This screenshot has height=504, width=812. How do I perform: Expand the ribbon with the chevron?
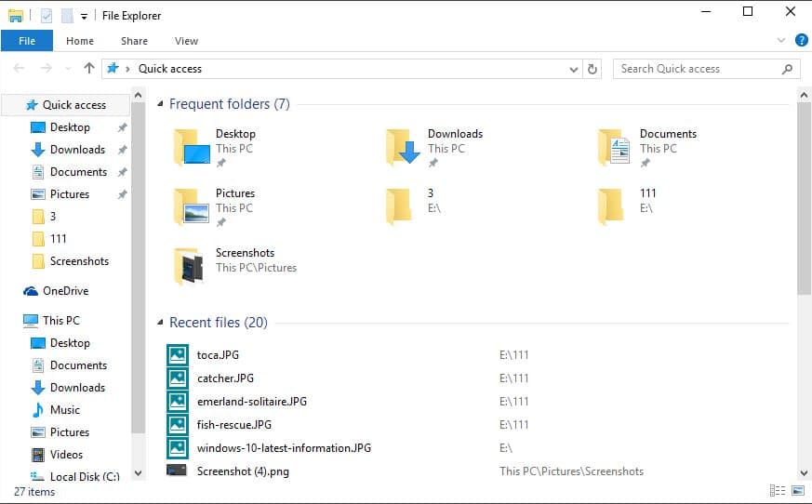click(x=781, y=40)
